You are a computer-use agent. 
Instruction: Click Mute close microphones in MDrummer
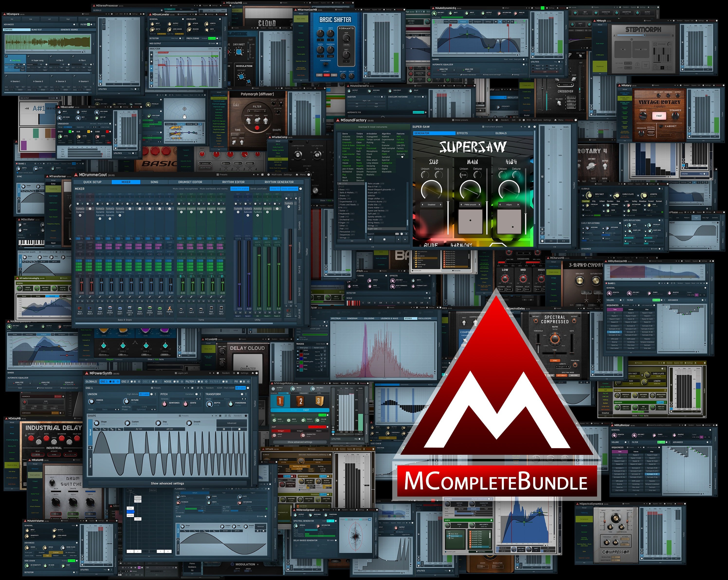point(185,189)
